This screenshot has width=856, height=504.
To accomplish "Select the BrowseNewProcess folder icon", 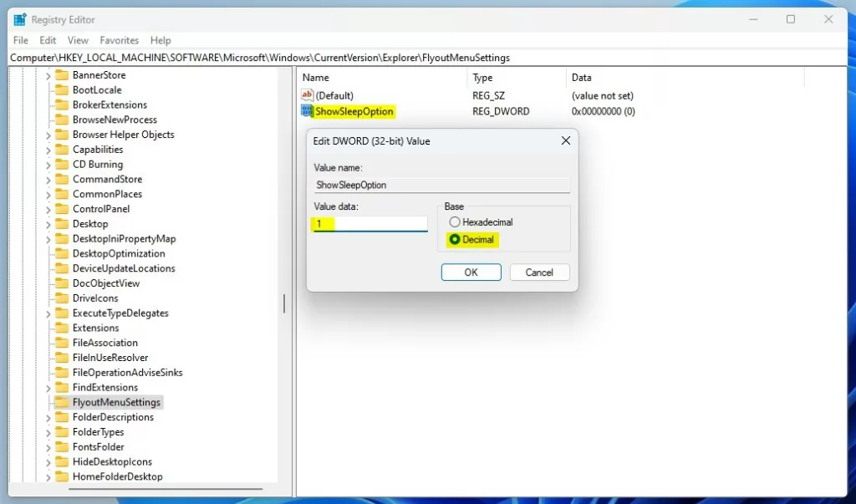I will tap(62, 119).
